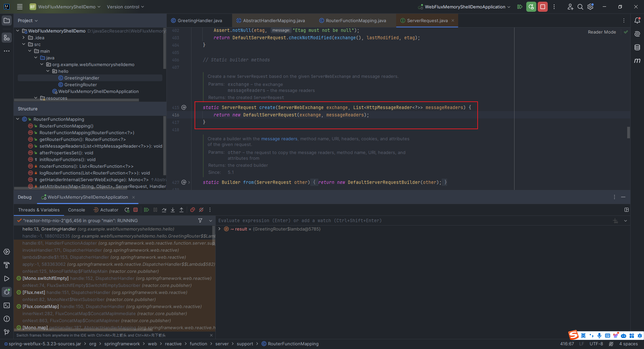The height and width of the screenshot is (349, 644).
Task: Toggle Mute Breakpoints in debug toolbar
Action: pyautogui.click(x=201, y=210)
